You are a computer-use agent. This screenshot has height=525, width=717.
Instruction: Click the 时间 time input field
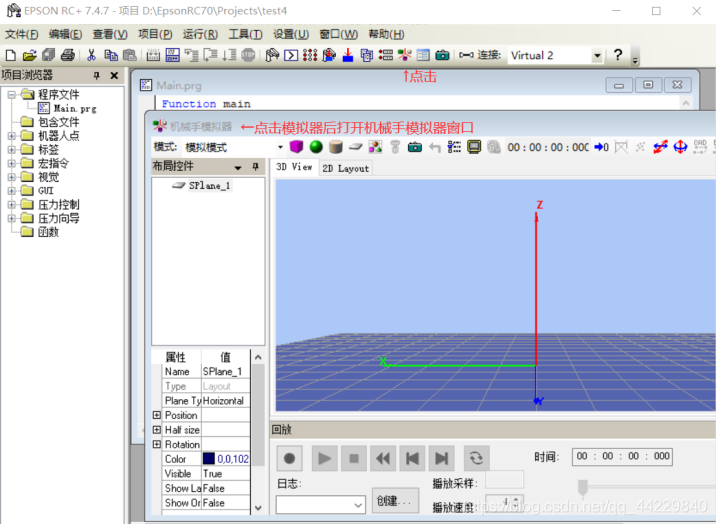point(622,456)
